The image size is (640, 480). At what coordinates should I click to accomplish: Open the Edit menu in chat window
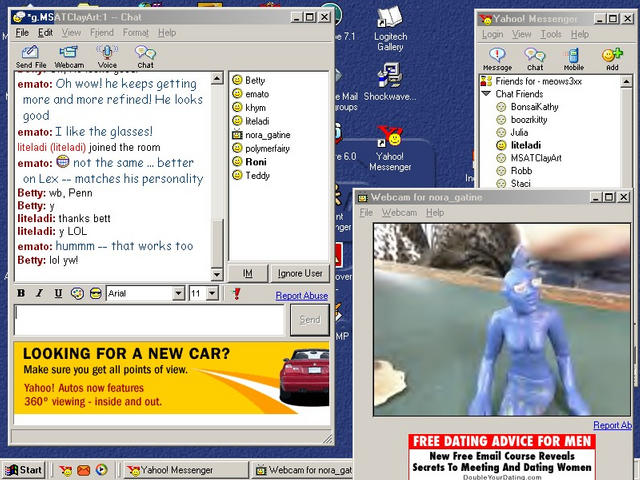45,33
